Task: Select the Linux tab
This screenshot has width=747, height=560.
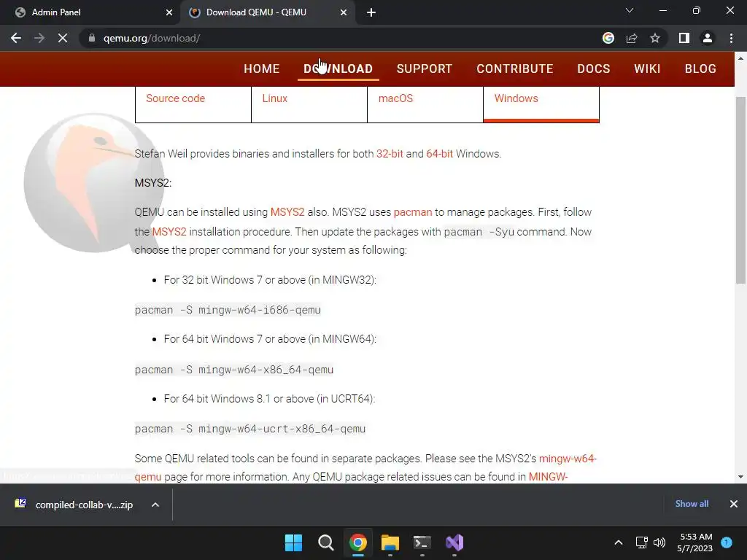Action: pos(309,104)
